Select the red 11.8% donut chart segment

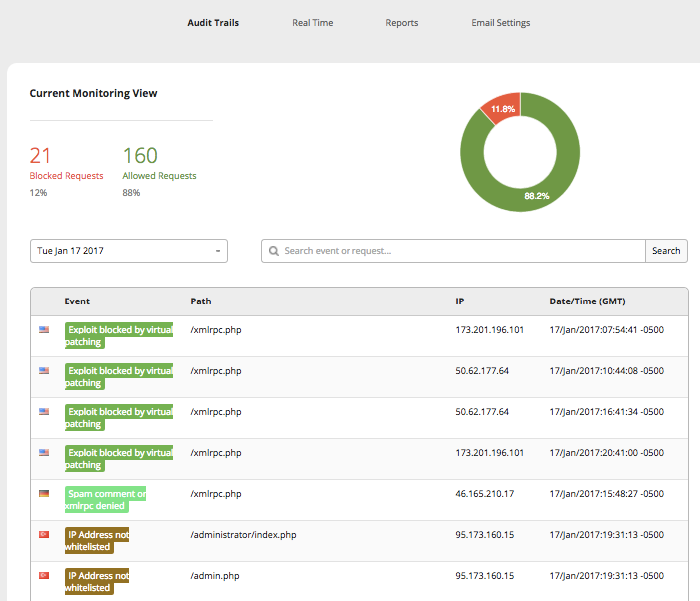pos(501,110)
